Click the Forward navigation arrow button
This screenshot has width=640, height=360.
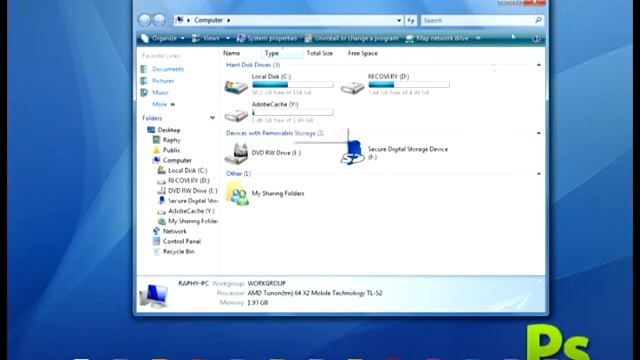point(159,20)
